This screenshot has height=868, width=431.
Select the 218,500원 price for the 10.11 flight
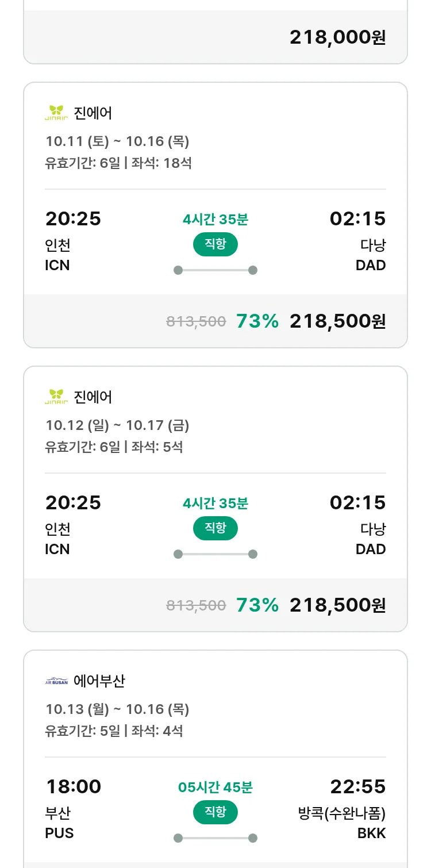pos(337,321)
